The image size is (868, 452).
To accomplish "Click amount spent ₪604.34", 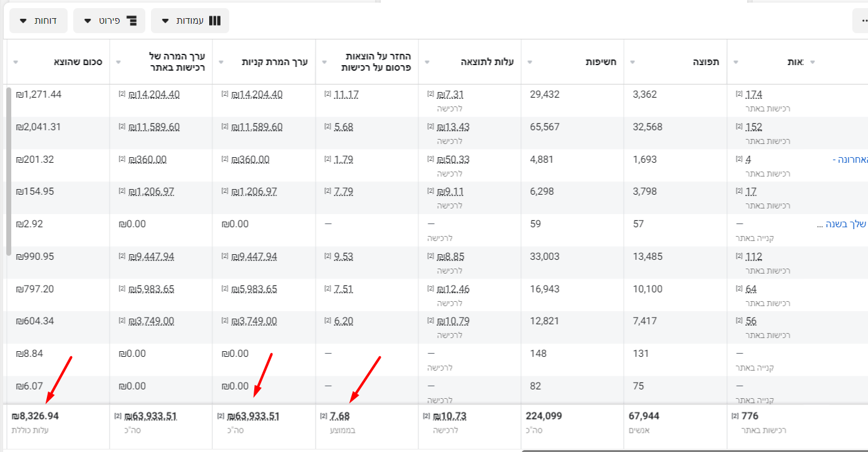I will [x=35, y=321].
